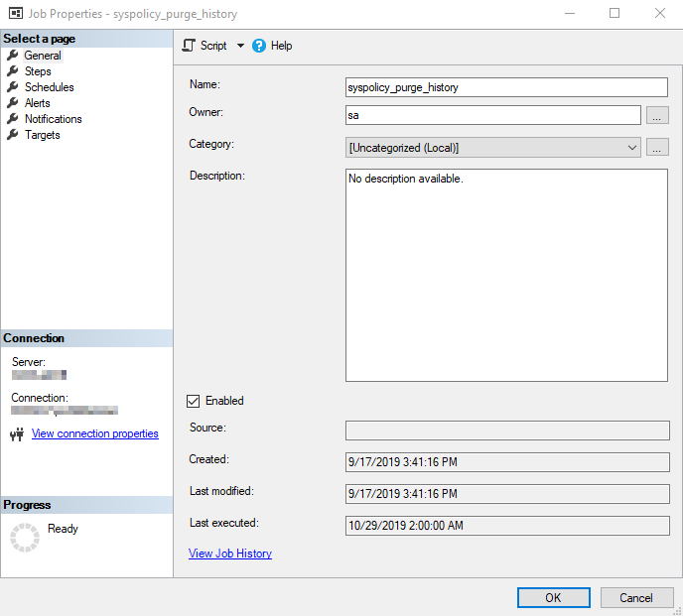Screen dimensions: 683x616
Task: Click the Source field
Action: pyautogui.click(x=507, y=431)
